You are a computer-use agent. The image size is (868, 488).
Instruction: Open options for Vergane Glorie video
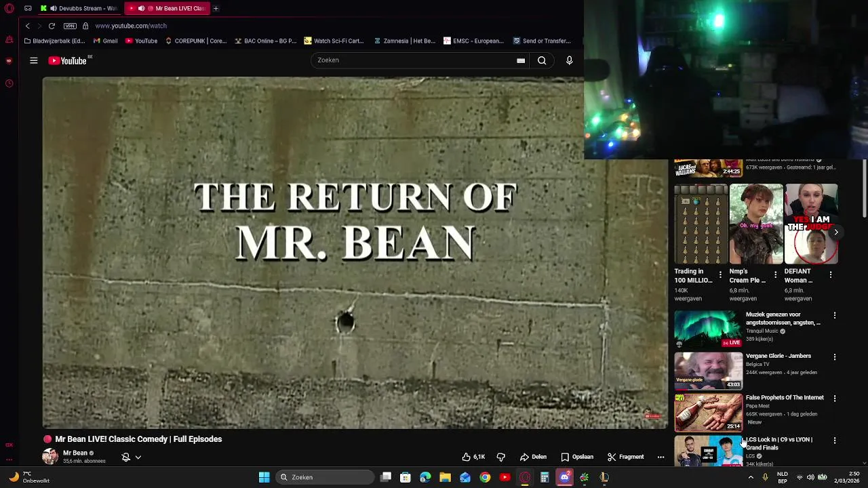tap(835, 357)
